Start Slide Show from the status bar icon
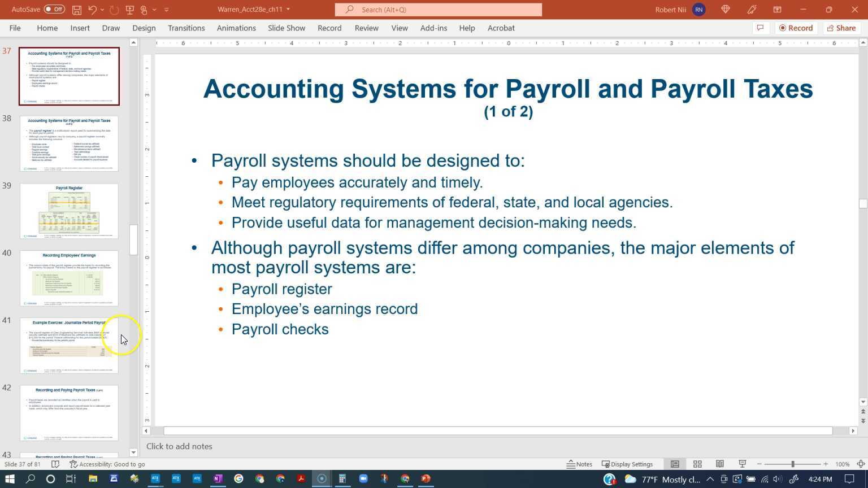The height and width of the screenshot is (488, 868). pos(741,464)
